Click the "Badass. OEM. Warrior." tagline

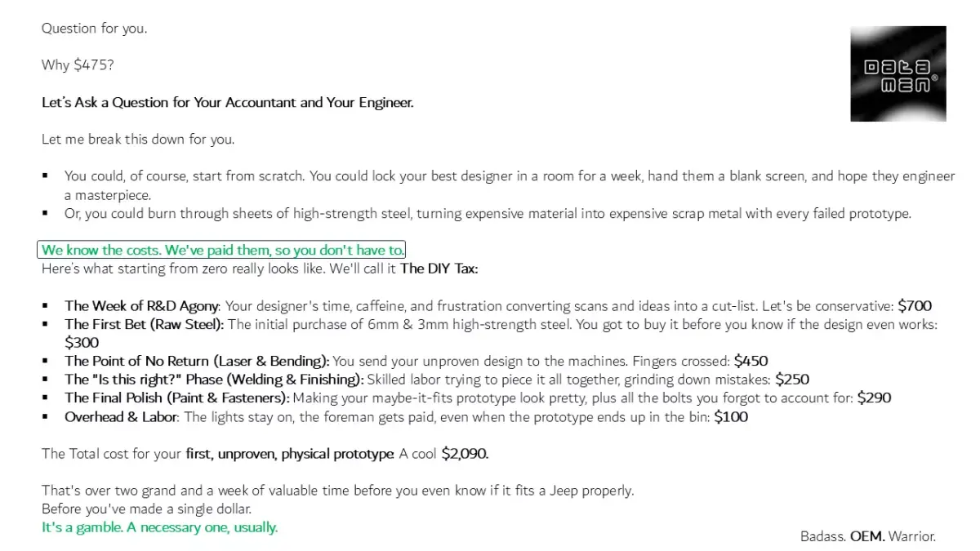(x=867, y=536)
